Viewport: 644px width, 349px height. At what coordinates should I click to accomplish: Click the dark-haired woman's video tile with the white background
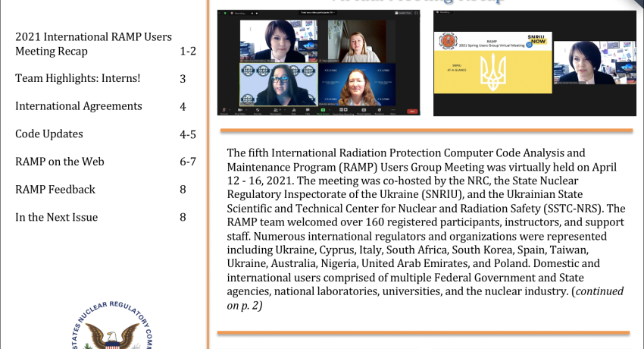click(279, 41)
